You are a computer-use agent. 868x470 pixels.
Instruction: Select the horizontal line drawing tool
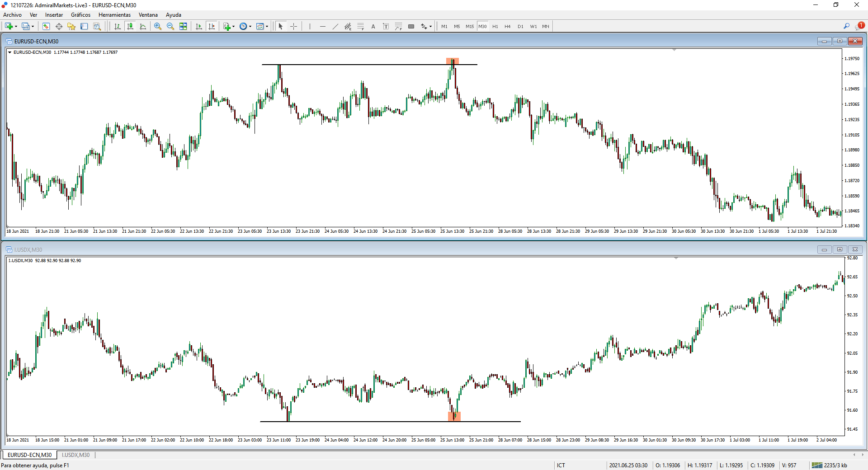322,26
